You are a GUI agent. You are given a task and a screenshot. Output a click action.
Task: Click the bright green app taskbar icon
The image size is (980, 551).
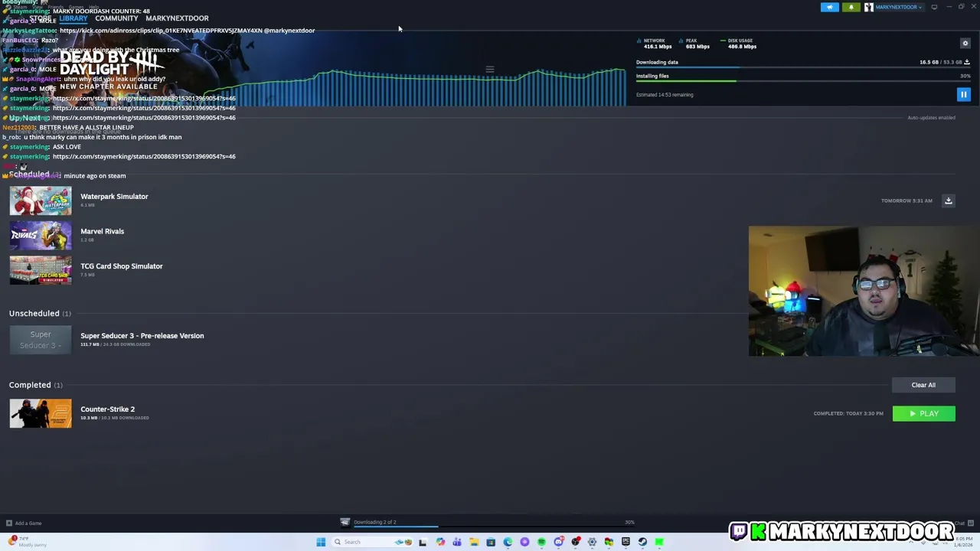coord(659,542)
